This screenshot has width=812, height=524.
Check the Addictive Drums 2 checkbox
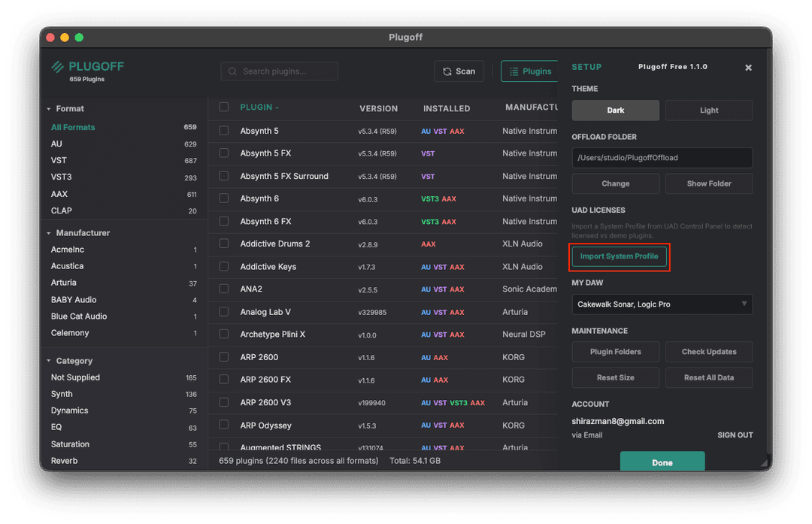(224, 244)
